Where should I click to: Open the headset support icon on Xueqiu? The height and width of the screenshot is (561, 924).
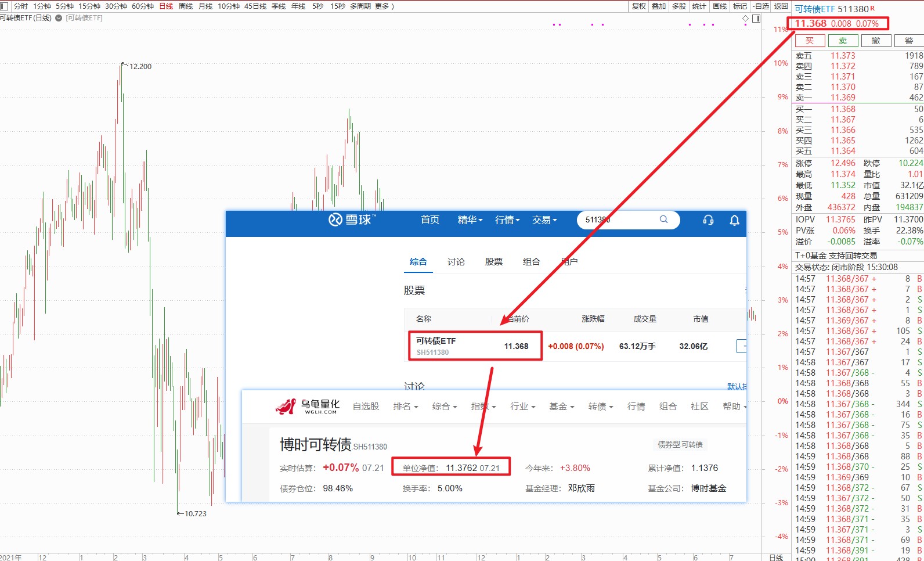tap(708, 220)
